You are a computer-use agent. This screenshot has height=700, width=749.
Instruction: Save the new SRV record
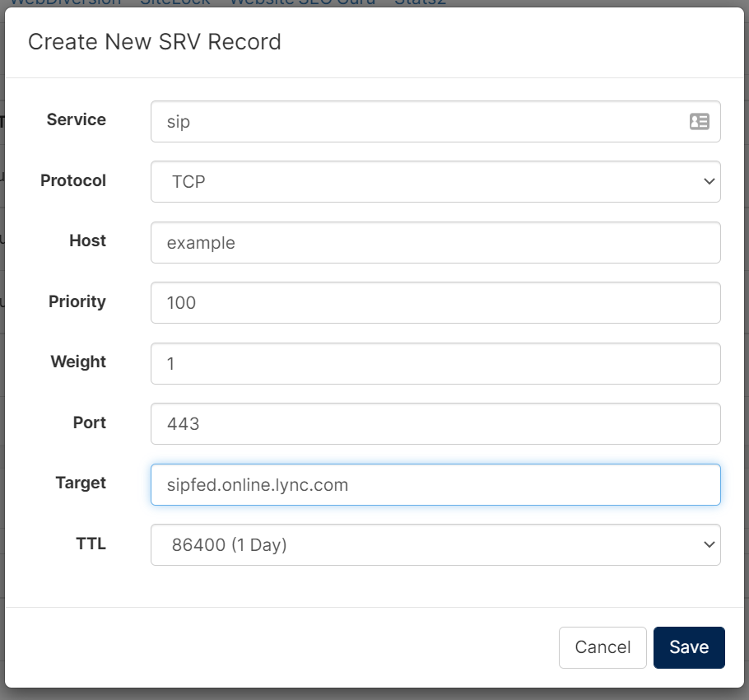pos(689,647)
